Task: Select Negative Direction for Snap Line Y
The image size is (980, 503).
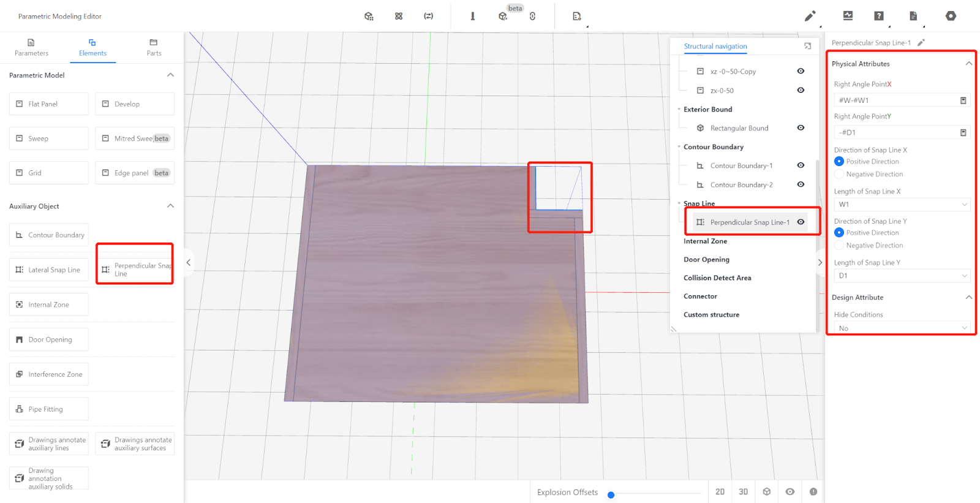Action: tap(839, 246)
